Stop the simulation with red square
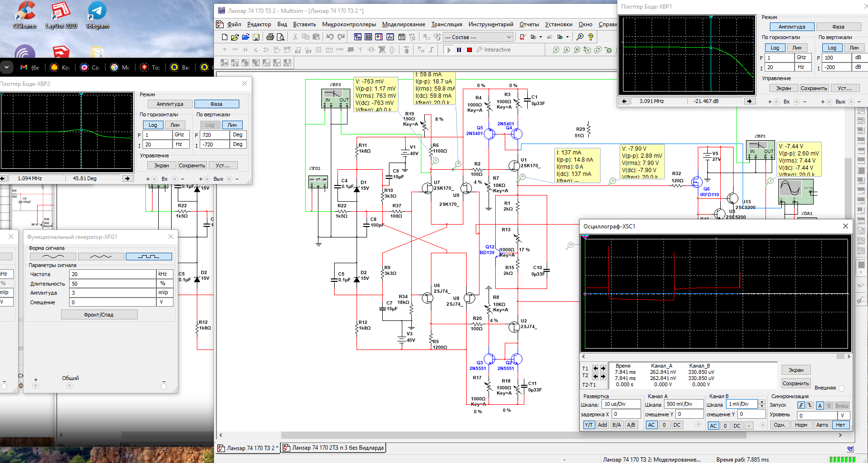 pos(470,50)
